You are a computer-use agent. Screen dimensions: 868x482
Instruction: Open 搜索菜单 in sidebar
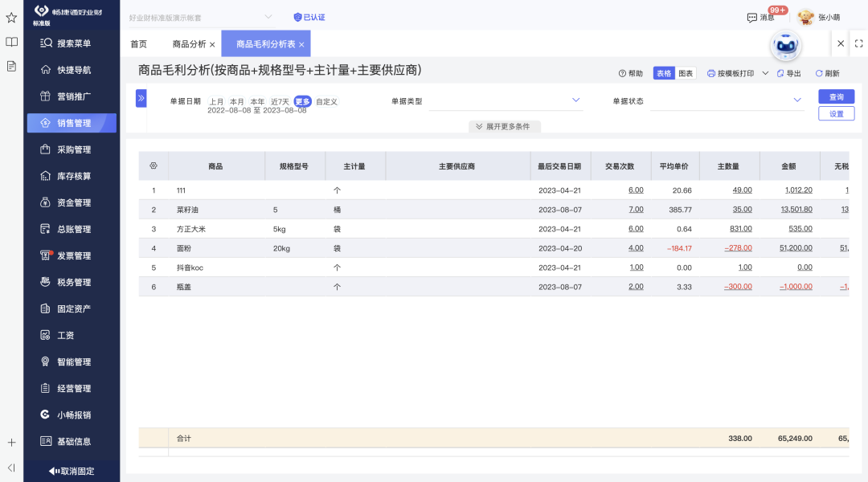click(x=72, y=43)
